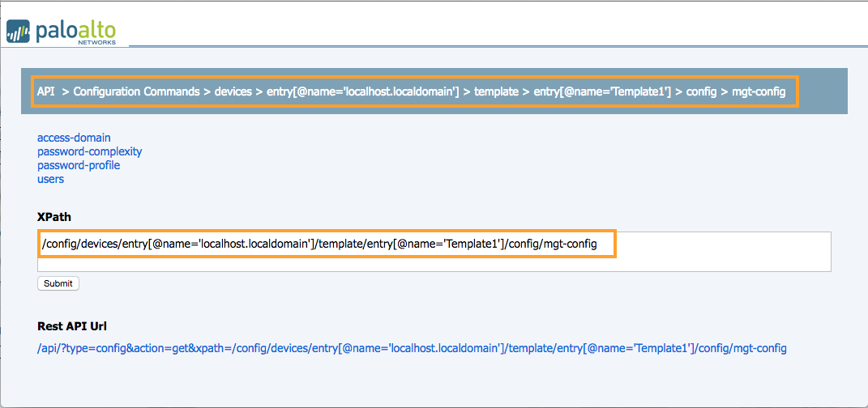The width and height of the screenshot is (868, 408).
Task: Click the Palo Alto Networks logo icon
Action: [x=19, y=32]
